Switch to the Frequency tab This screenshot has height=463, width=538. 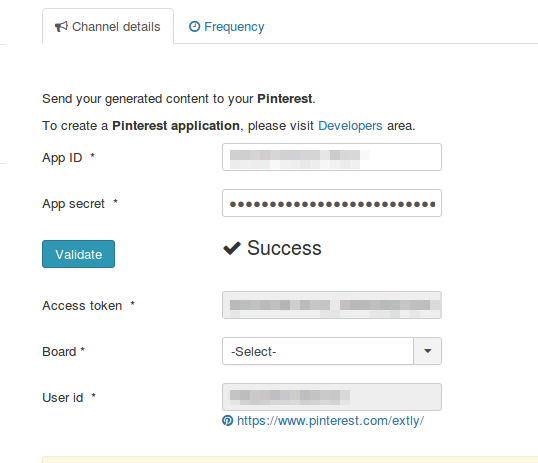pyautogui.click(x=227, y=26)
